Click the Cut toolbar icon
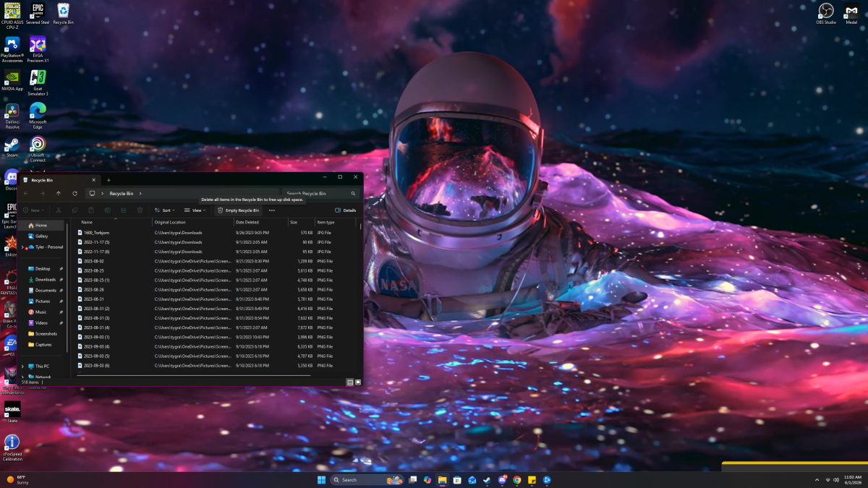The width and height of the screenshot is (868, 488). (59, 210)
